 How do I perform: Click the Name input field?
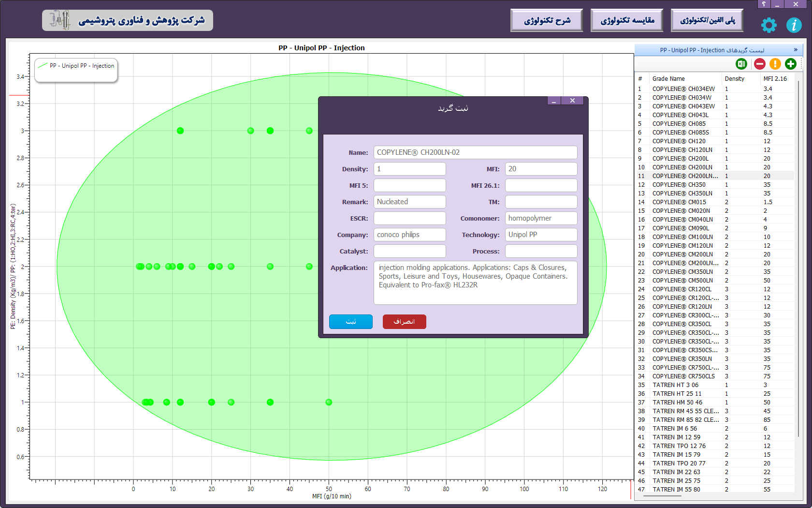click(x=476, y=152)
